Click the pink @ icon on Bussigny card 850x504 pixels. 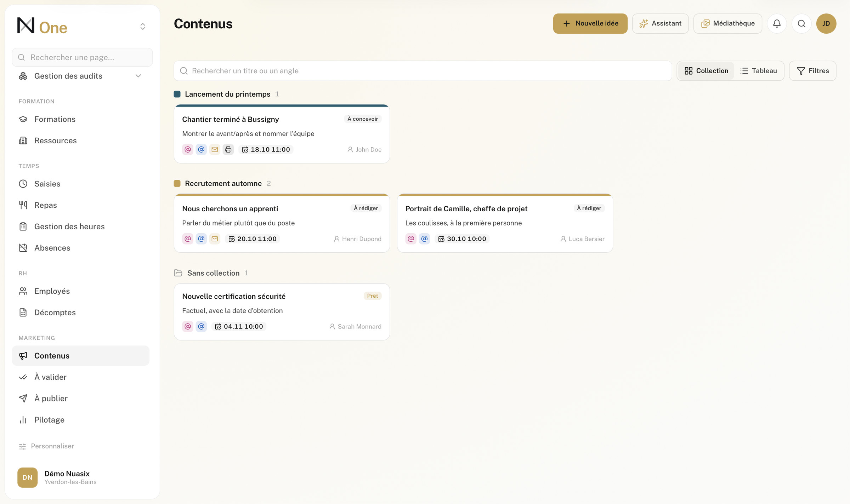(x=188, y=149)
